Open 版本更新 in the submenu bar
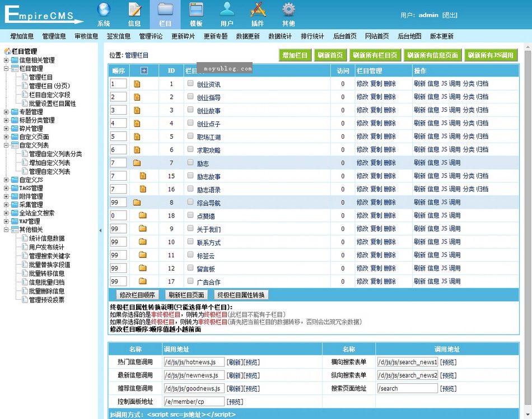Viewport: 532px width, 419px height. pos(442,36)
